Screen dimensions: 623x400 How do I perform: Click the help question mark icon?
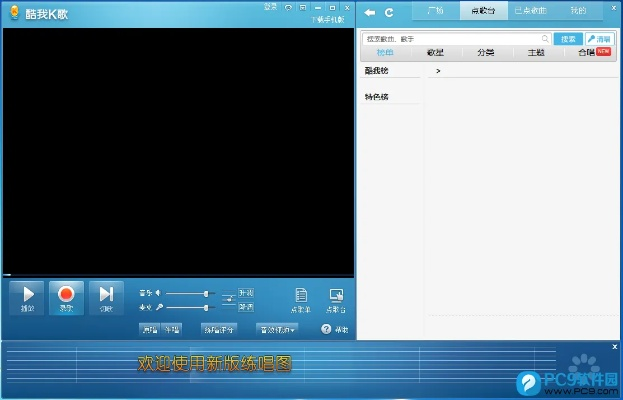(x=326, y=329)
